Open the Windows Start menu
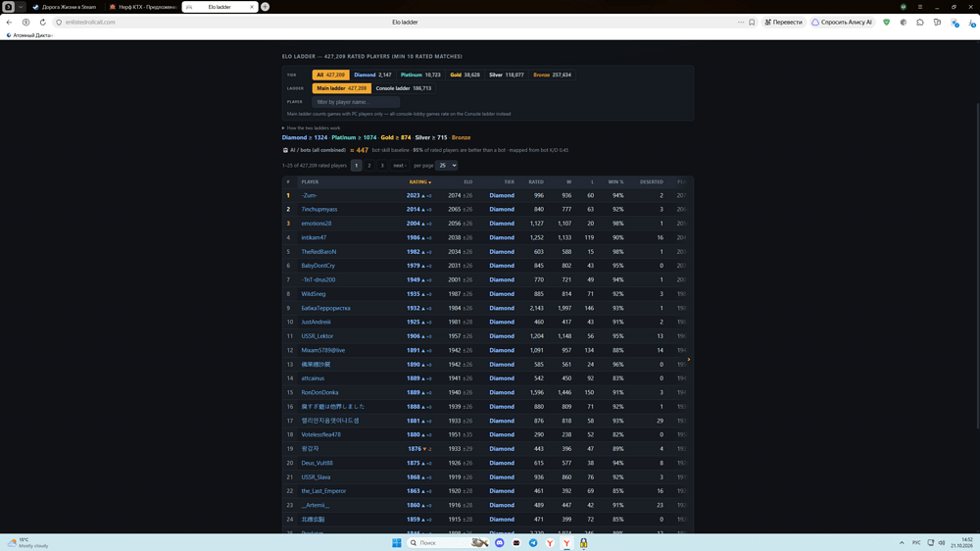Screen dimensions: 980x551 [396, 543]
